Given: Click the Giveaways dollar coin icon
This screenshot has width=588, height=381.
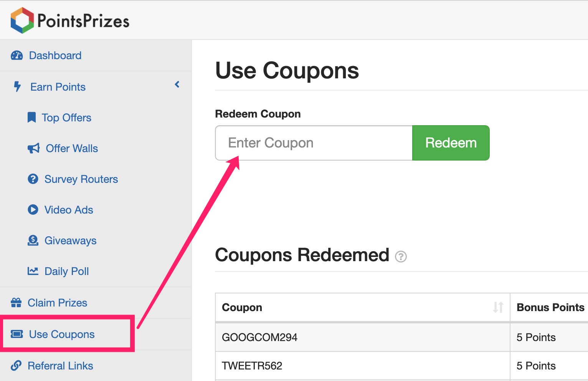Looking at the screenshot, I should (x=33, y=240).
